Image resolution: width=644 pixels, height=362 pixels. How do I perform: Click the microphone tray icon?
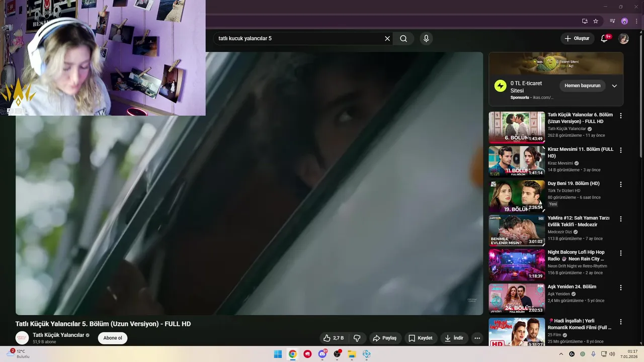(593, 354)
